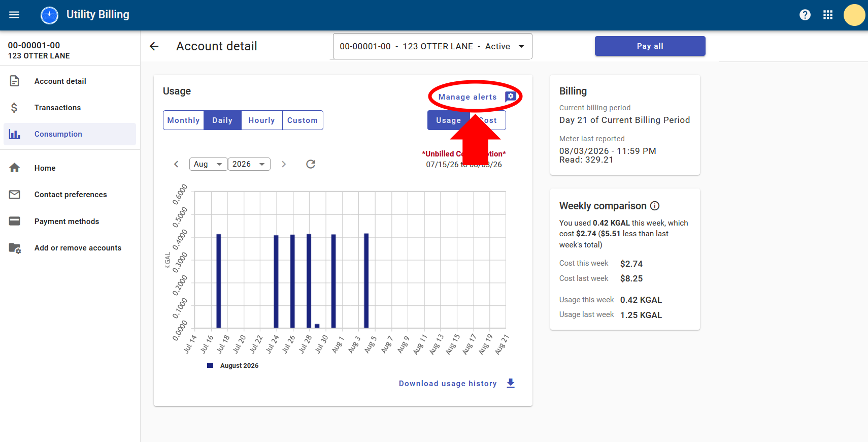Viewport: 868px width, 442px height.
Task: Click the small Jul 29 usage bar
Action: [317, 326]
